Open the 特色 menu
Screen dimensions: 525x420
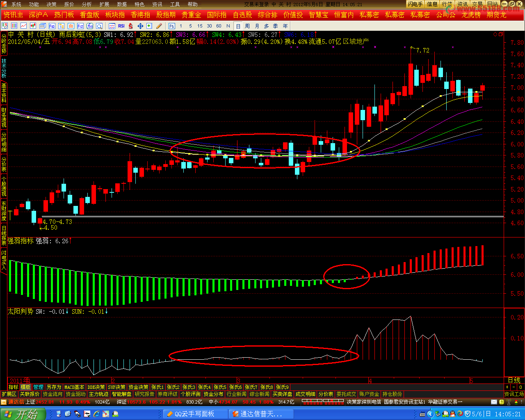pyautogui.click(x=139, y=5)
